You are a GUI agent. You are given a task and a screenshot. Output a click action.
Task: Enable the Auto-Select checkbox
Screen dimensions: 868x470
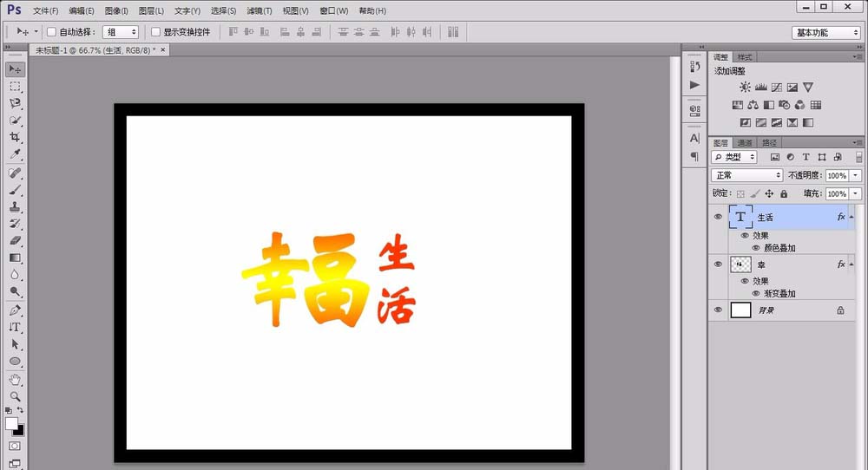[51, 32]
